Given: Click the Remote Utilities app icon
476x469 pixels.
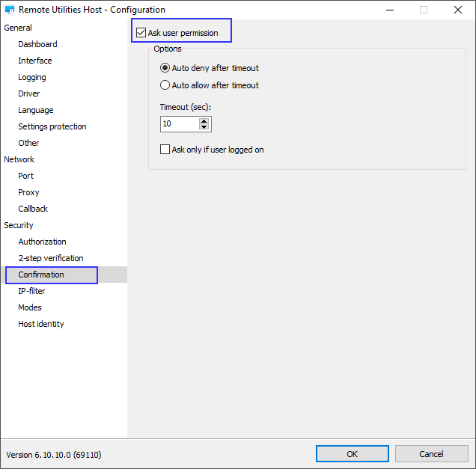Looking at the screenshot, I should (x=10, y=10).
